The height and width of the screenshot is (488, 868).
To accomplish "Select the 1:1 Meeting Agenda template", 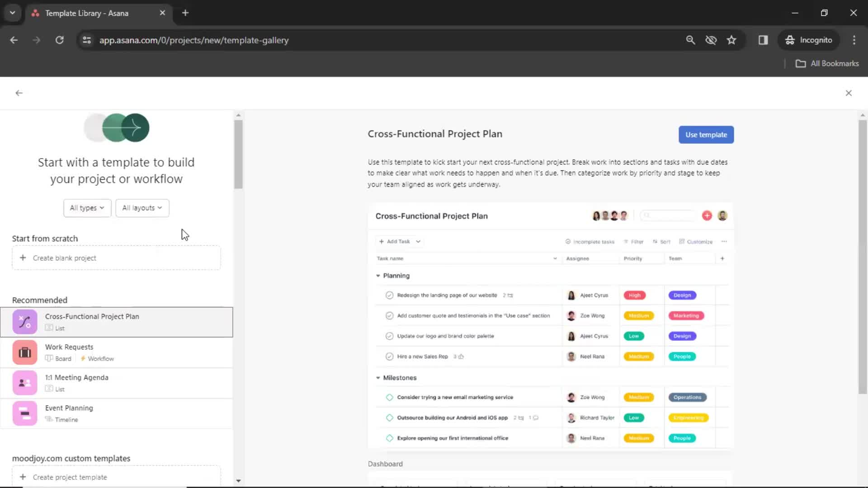I will (116, 383).
